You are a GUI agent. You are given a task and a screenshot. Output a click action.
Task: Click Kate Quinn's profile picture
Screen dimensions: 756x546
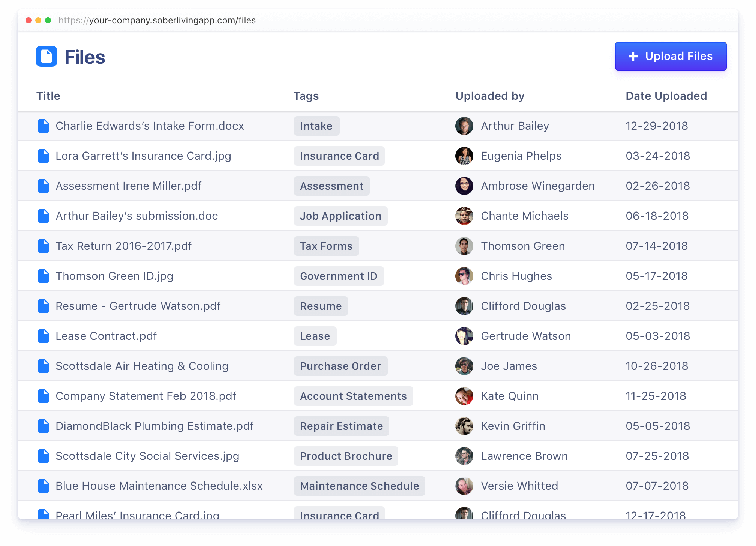[464, 396]
